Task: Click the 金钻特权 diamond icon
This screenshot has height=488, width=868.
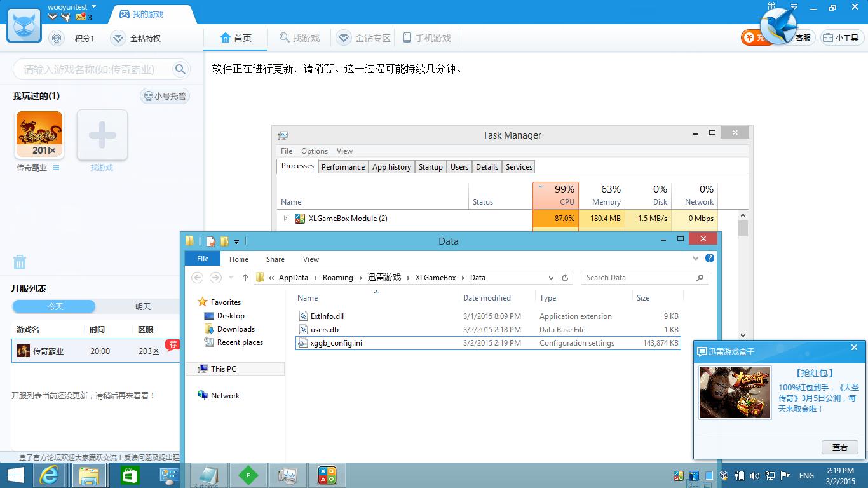Action: point(118,38)
